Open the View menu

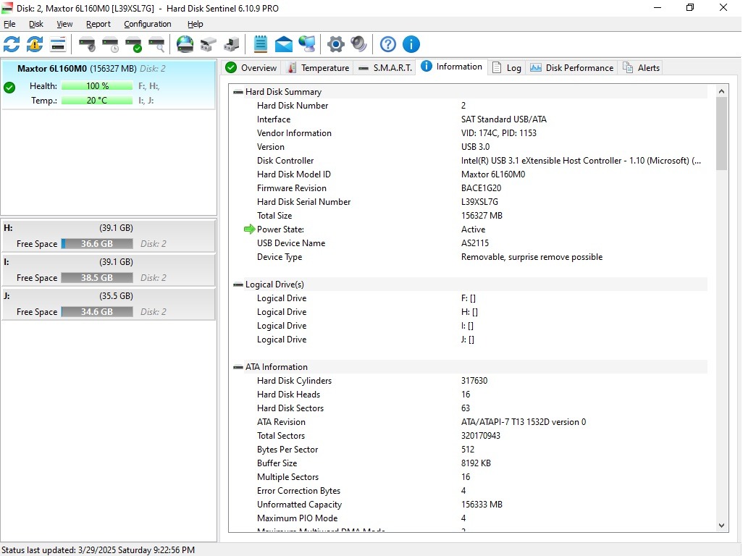[x=64, y=24]
